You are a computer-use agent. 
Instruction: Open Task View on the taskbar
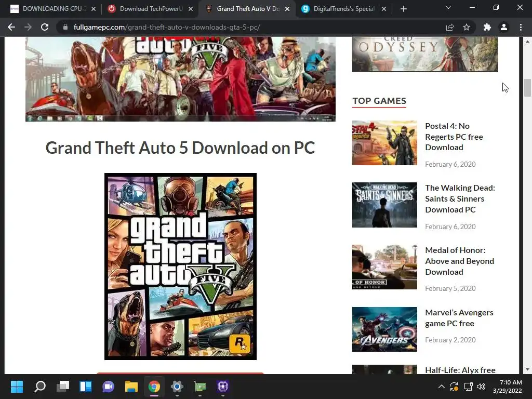tap(63, 387)
